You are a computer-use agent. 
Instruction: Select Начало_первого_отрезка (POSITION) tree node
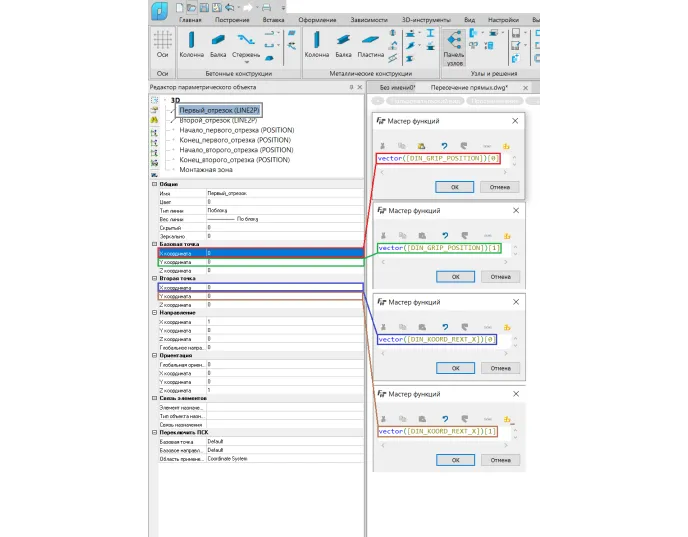236,130
